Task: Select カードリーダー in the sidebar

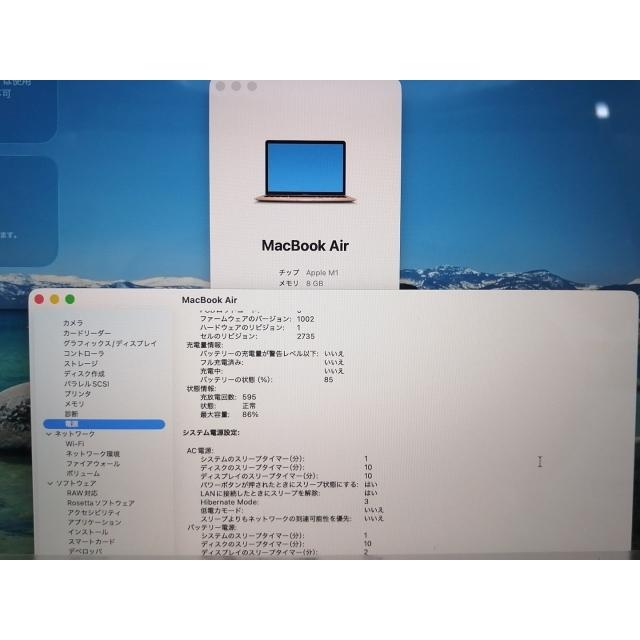Action: click(x=87, y=333)
